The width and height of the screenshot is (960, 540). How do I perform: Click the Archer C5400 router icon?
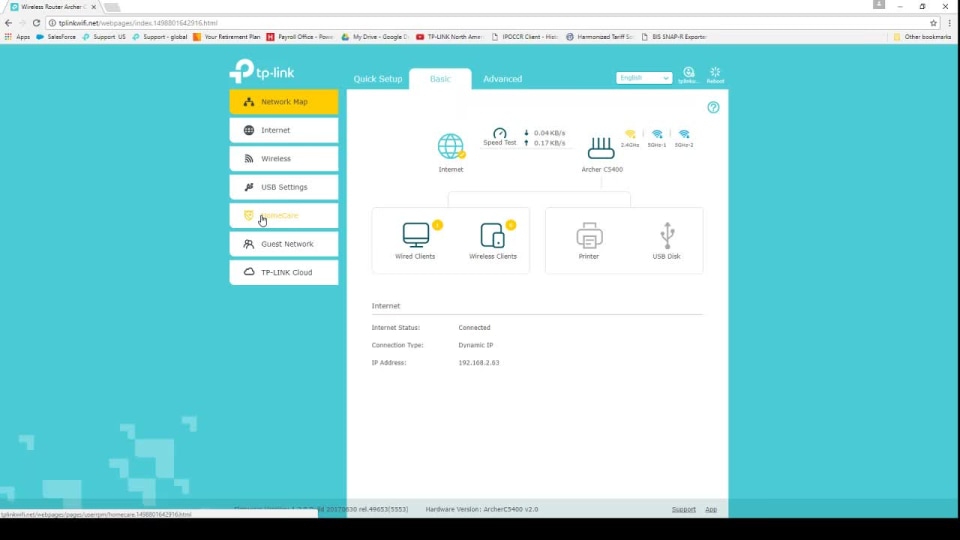(601, 148)
